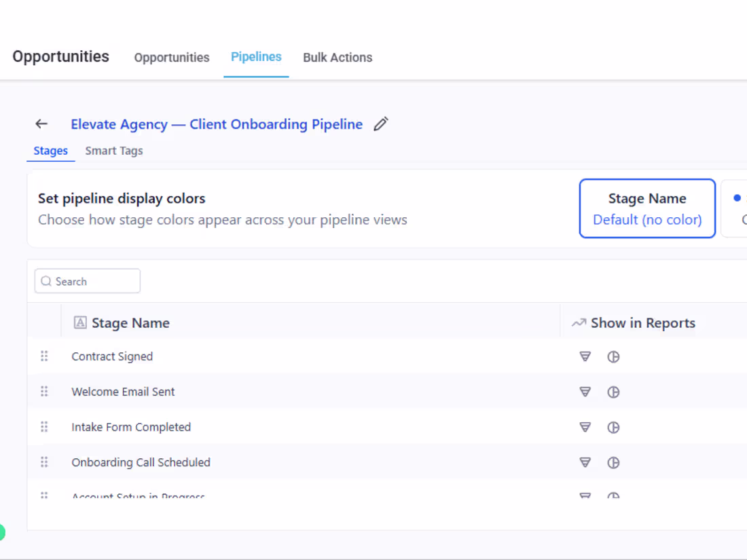Toggle funnel chart icon for Contract Signed
Screen dimensions: 747x560
tap(585, 356)
